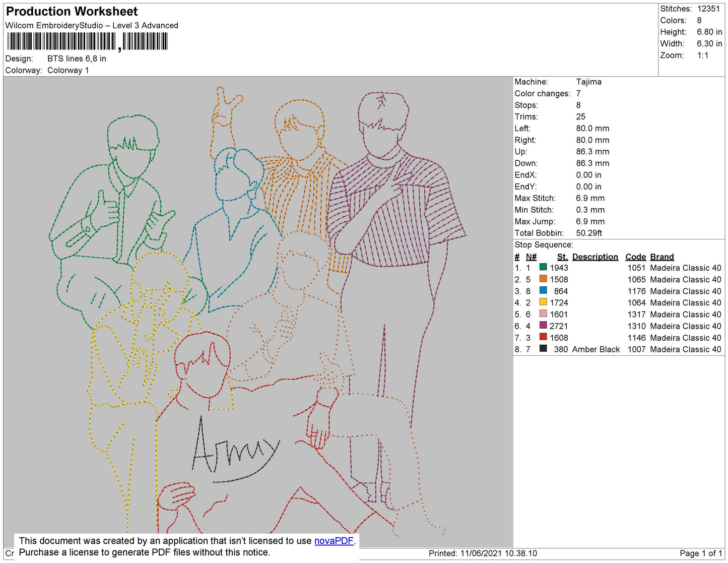Click the "N#" column header
Screen dimensions: 728x563
click(x=532, y=257)
